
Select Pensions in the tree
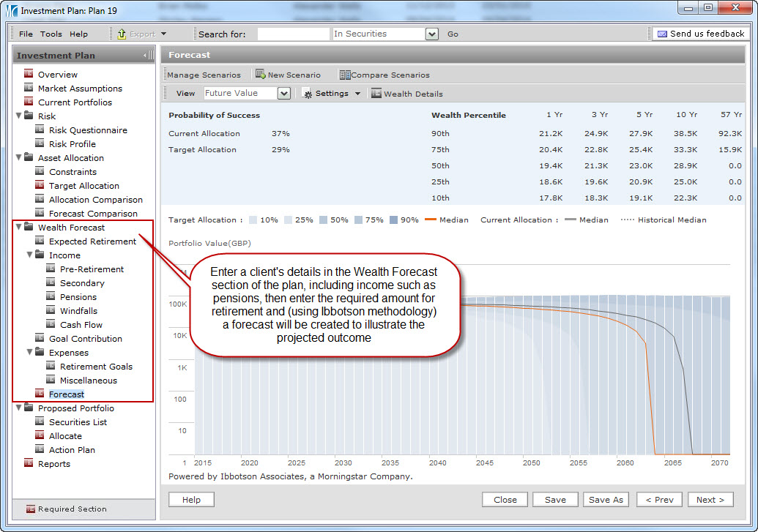(x=78, y=297)
